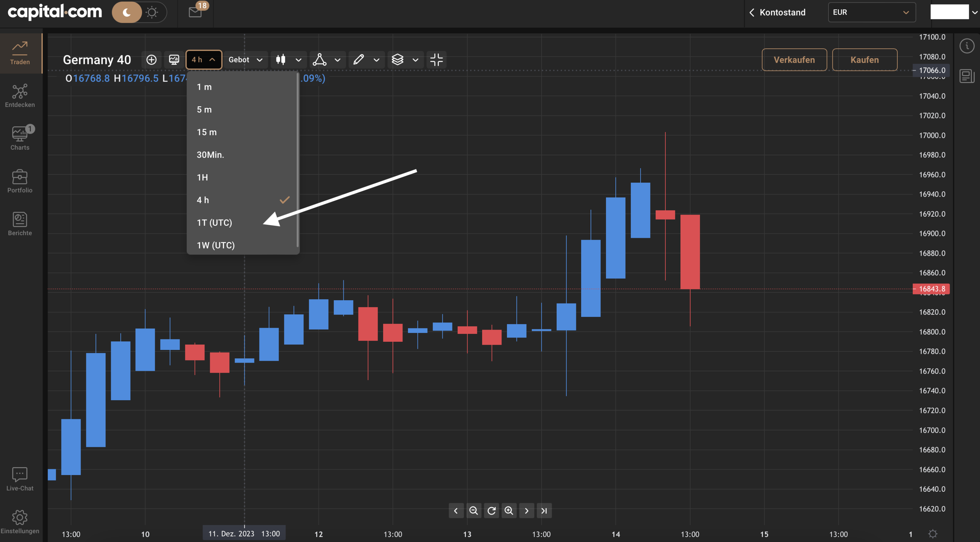Click the 11. Dez. 2023 13:00 time label

click(x=244, y=533)
